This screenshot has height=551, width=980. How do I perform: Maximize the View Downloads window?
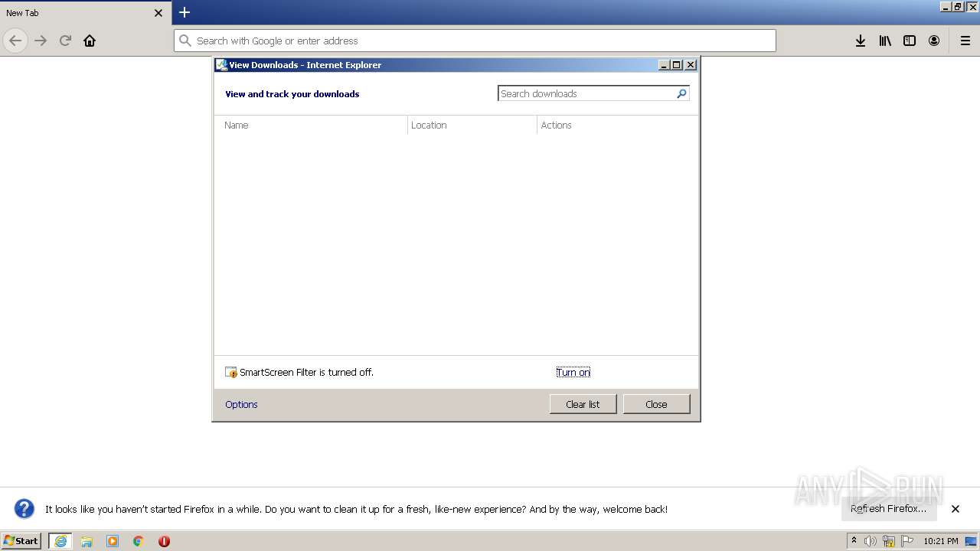(x=677, y=65)
